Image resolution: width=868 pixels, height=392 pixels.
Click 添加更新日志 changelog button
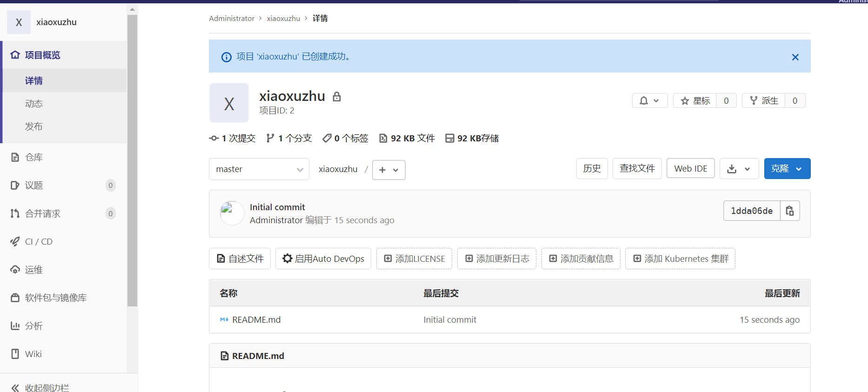coord(497,259)
